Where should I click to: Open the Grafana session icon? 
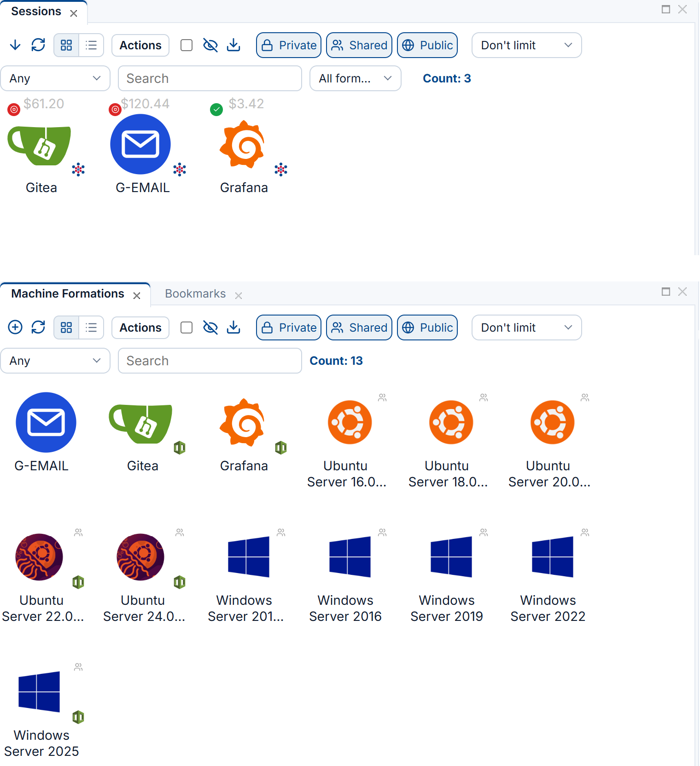click(x=242, y=144)
